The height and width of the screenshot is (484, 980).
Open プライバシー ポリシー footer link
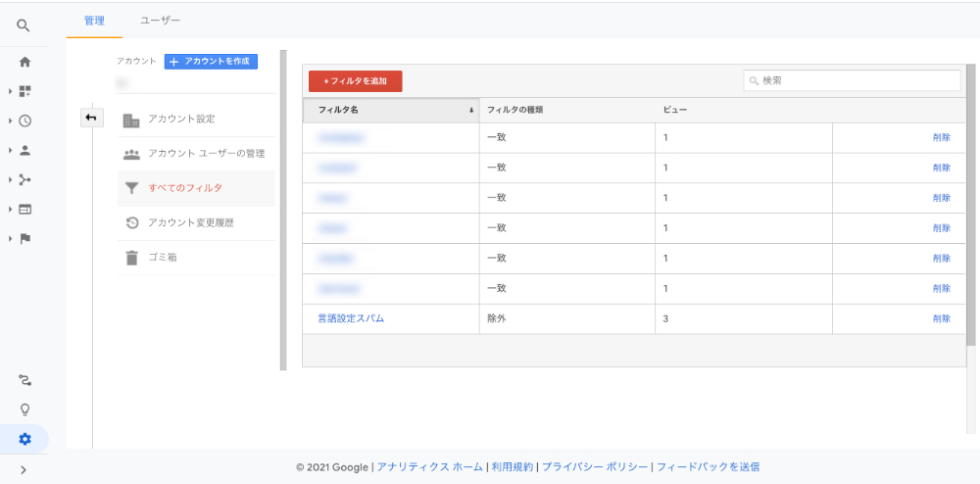click(x=595, y=466)
